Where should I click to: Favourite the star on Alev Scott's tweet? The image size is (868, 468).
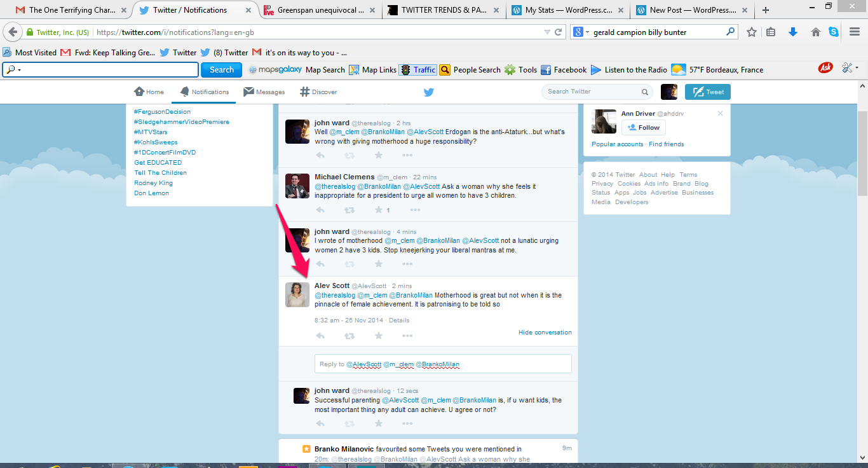click(379, 336)
